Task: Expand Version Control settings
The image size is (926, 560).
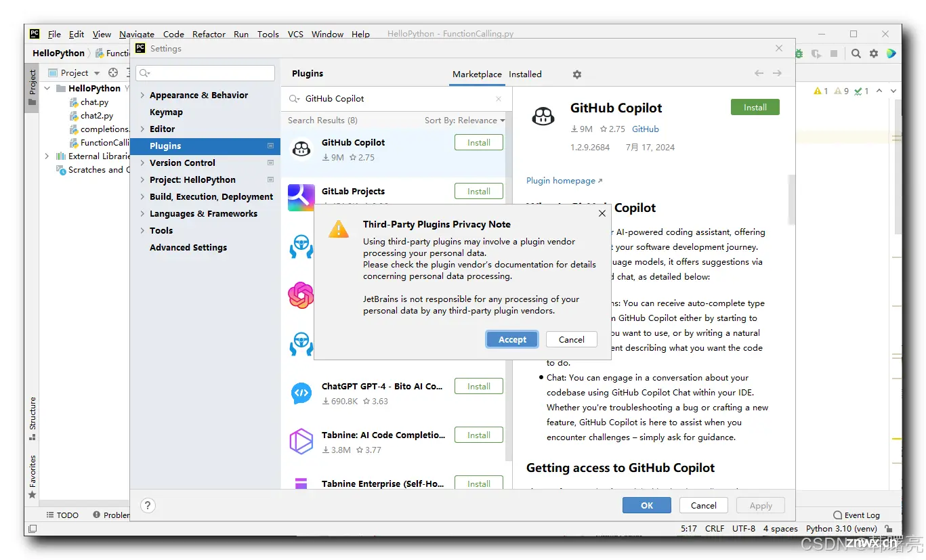Action: coord(142,163)
